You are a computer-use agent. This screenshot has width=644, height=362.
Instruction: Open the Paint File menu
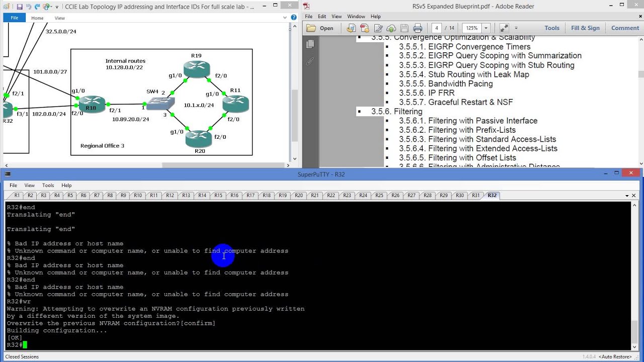click(14, 18)
